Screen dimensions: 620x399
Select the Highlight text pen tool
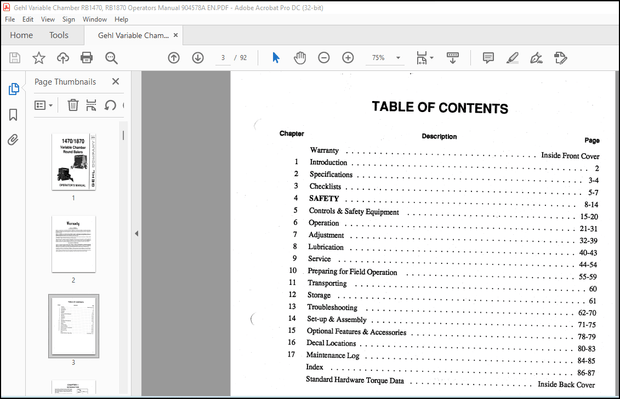click(x=512, y=58)
